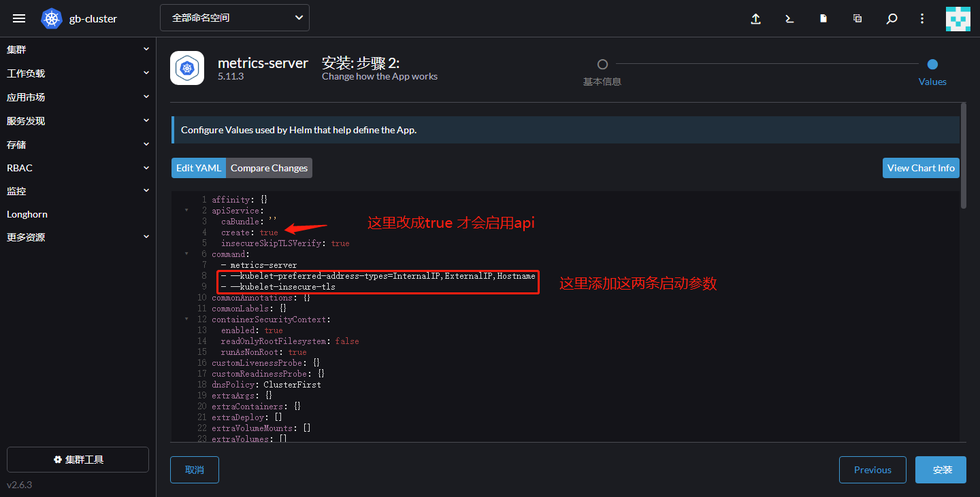The height and width of the screenshot is (497, 980).
Task: Click the '--kubelet-insecure-tls' line
Action: click(x=278, y=287)
